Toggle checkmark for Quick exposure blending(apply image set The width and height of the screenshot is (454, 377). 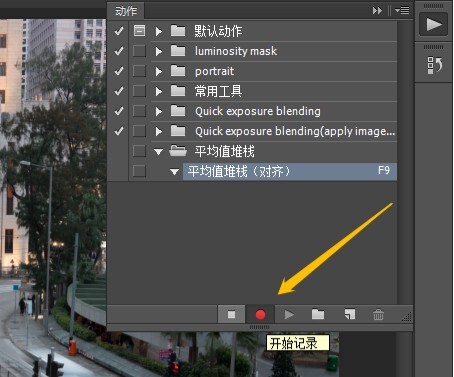click(x=119, y=131)
